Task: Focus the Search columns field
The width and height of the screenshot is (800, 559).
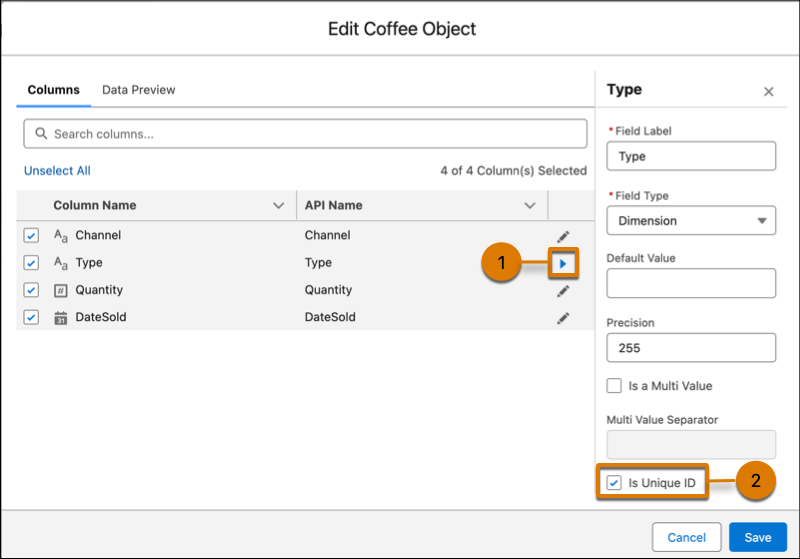Action: click(x=305, y=134)
